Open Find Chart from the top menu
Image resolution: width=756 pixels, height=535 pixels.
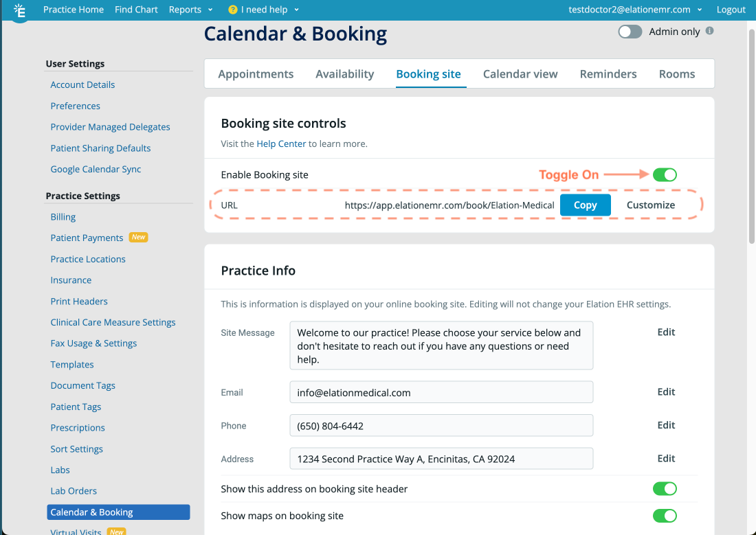coord(136,10)
